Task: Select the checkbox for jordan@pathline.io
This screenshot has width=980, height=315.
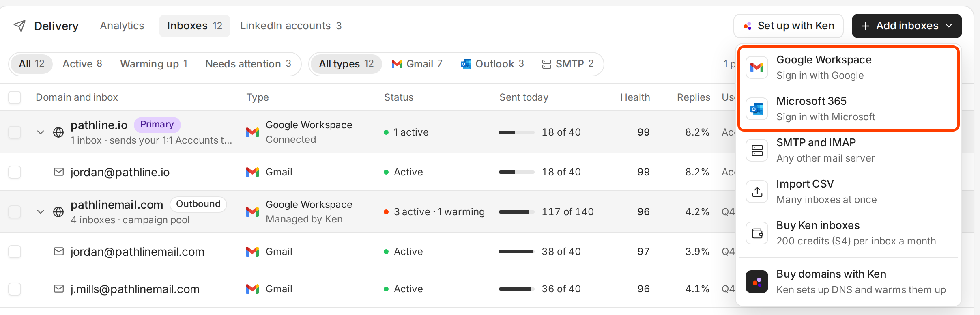Action: 15,172
